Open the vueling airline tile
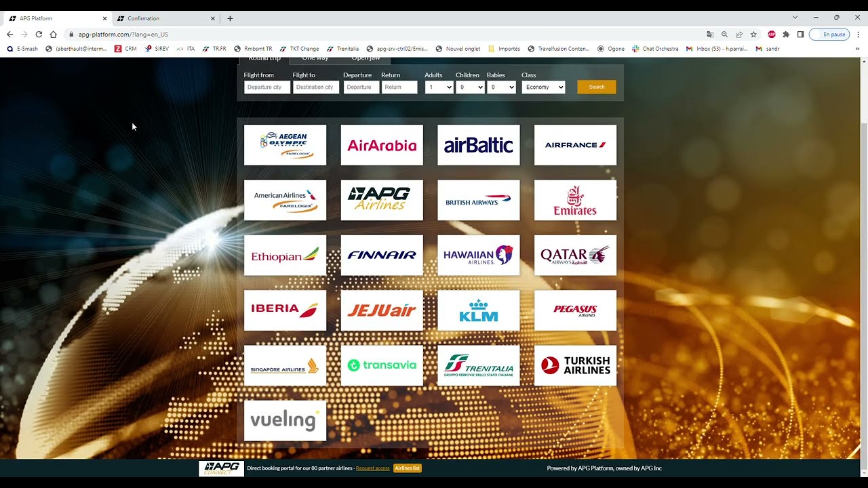The height and width of the screenshot is (488, 868). tap(285, 421)
